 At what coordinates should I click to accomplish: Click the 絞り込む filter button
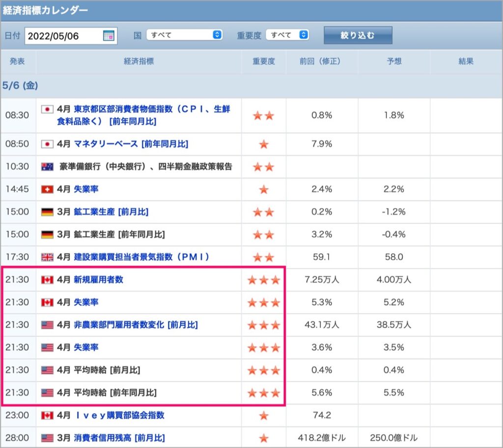pyautogui.click(x=358, y=35)
